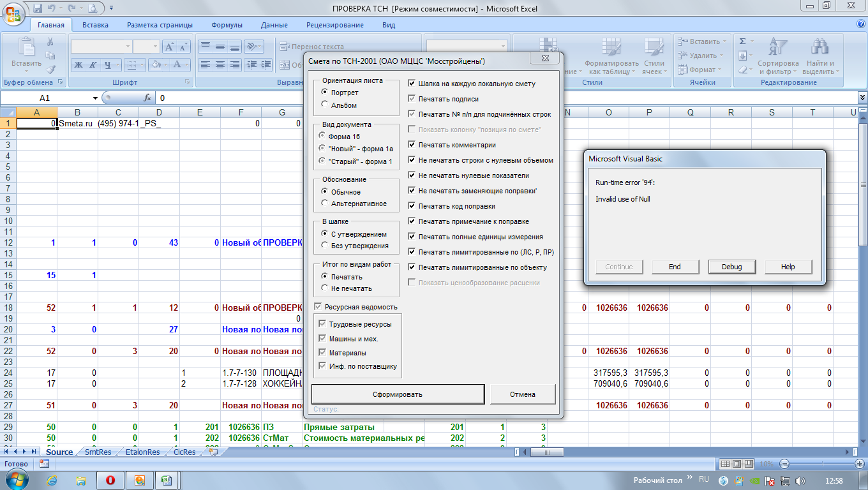The width and height of the screenshot is (868, 490).
Task: Click the insert function fx icon
Action: click(147, 98)
